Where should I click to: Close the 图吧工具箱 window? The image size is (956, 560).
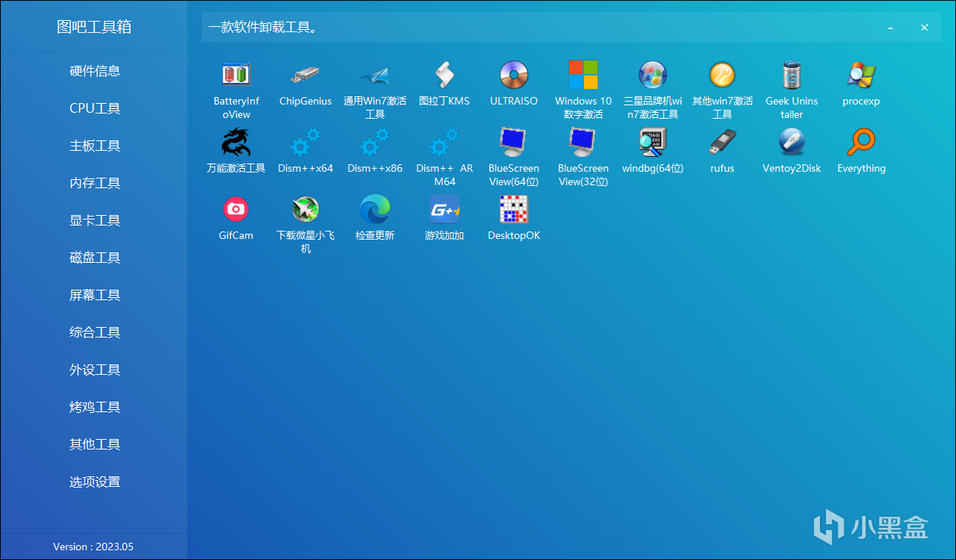point(925,28)
